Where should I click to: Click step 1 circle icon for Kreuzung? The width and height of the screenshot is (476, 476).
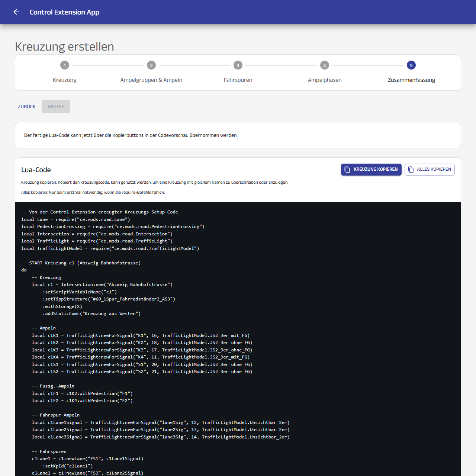point(65,65)
